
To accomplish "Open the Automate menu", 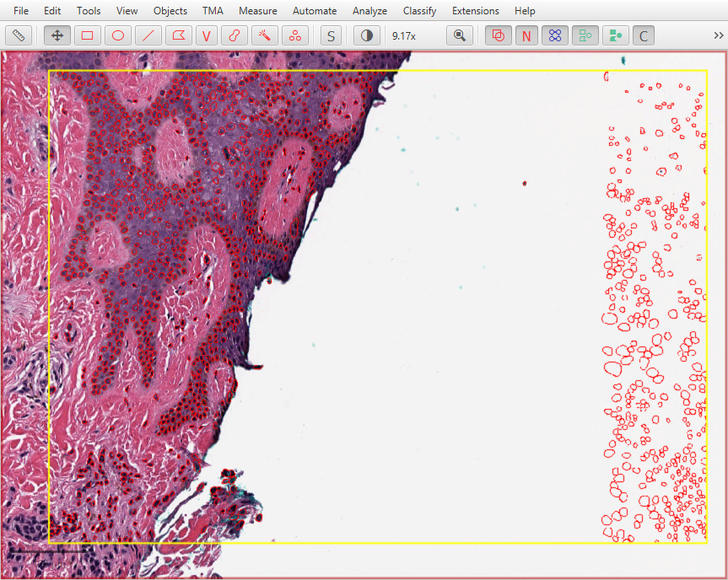I will [x=315, y=11].
